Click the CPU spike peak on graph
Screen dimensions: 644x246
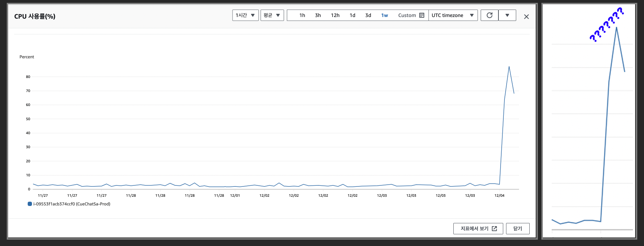coord(509,67)
